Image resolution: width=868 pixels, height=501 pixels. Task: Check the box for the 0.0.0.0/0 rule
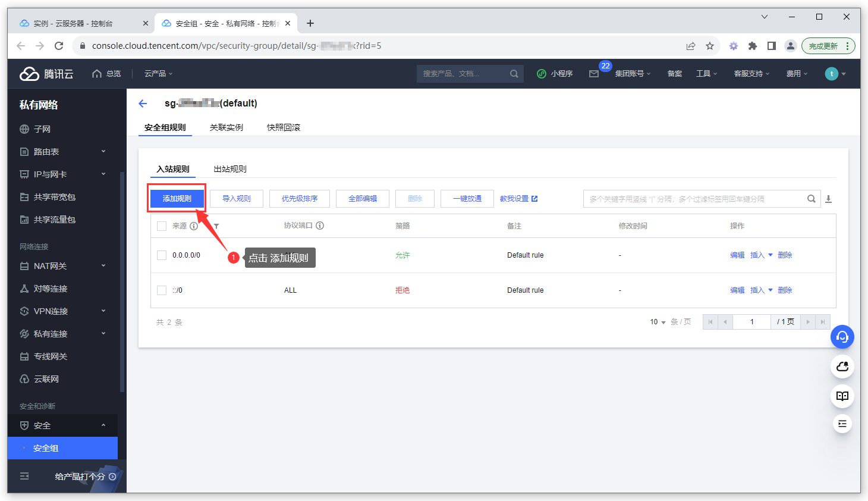pyautogui.click(x=162, y=255)
